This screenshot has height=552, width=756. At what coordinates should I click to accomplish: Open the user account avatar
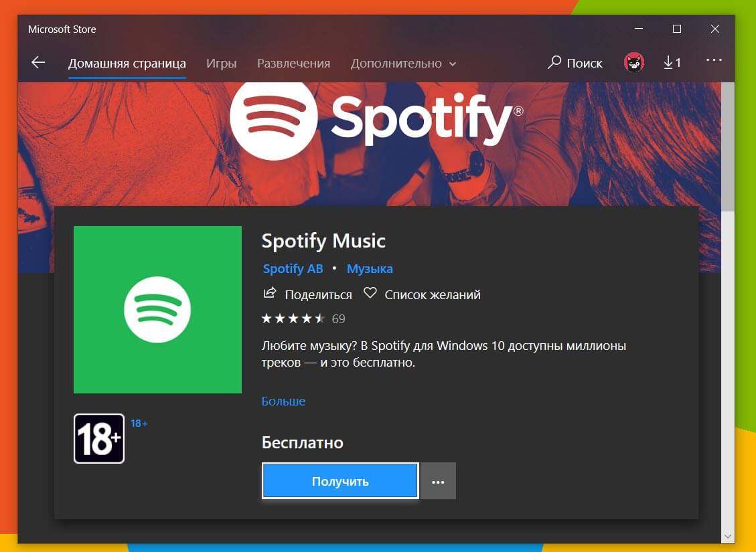click(634, 63)
